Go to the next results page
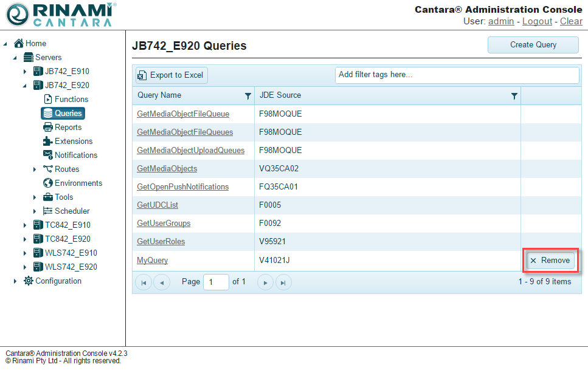The height and width of the screenshot is (376, 588). (x=265, y=282)
